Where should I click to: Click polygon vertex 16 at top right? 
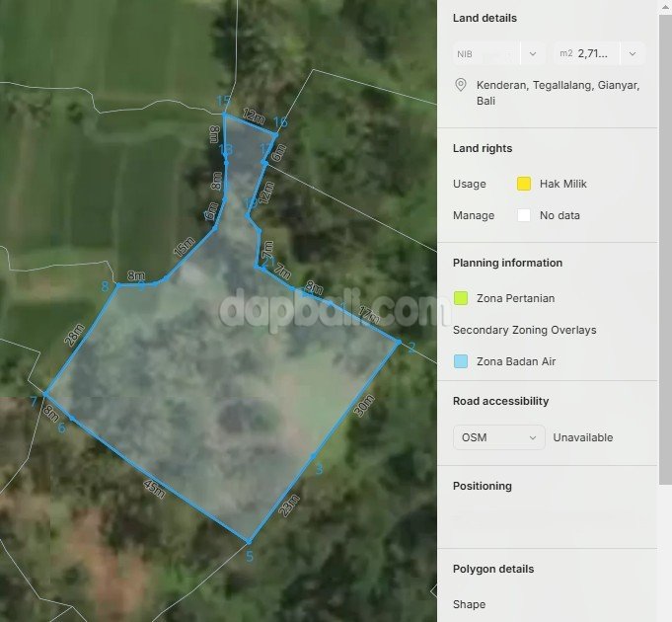275,132
